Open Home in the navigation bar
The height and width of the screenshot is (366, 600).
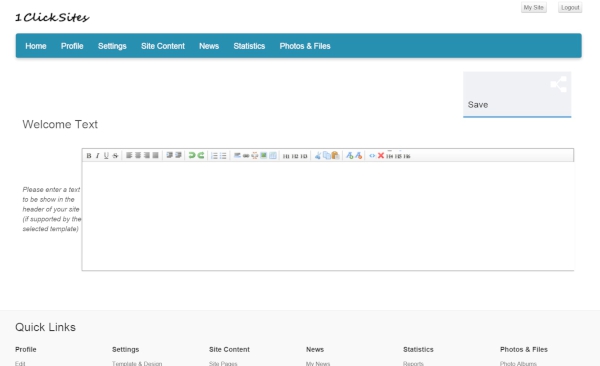pyautogui.click(x=36, y=46)
